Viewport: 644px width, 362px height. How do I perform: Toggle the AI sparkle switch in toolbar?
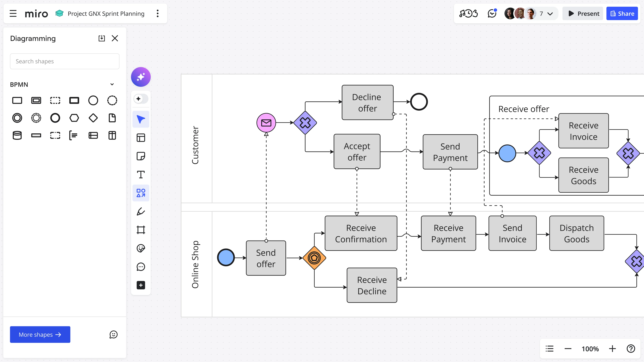click(x=141, y=99)
